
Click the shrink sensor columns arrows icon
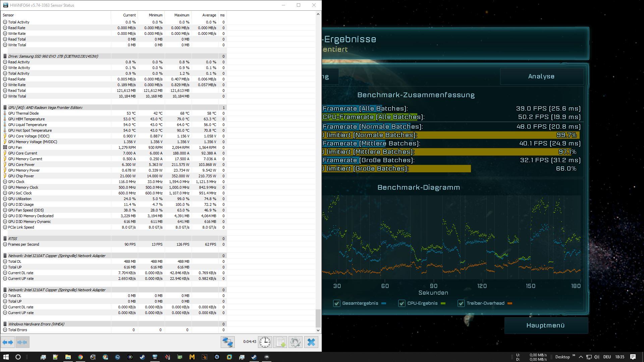pyautogui.click(x=22, y=342)
